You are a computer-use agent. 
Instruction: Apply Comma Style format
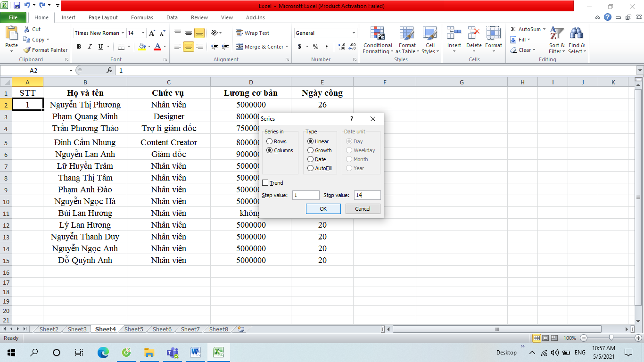(x=327, y=47)
